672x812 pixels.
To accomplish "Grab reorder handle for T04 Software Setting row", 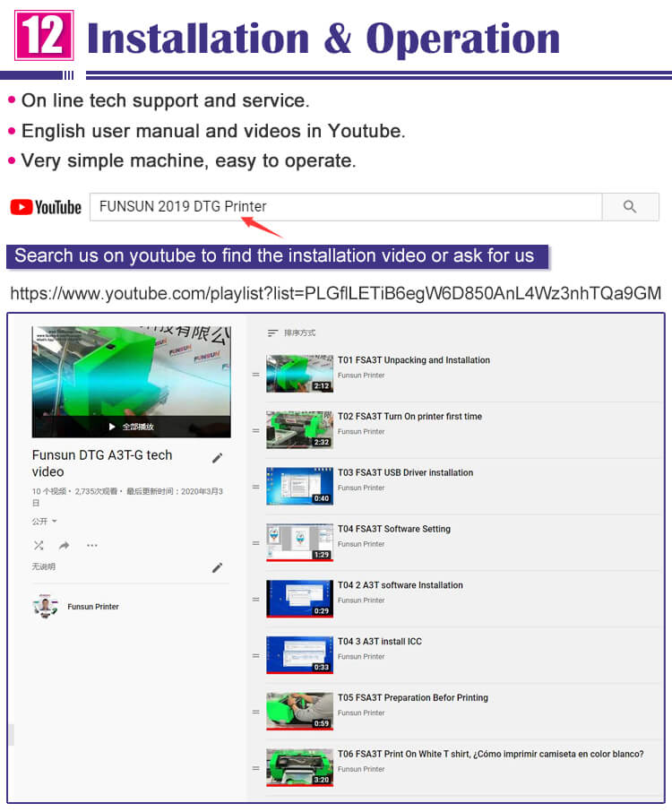I will coord(255,543).
